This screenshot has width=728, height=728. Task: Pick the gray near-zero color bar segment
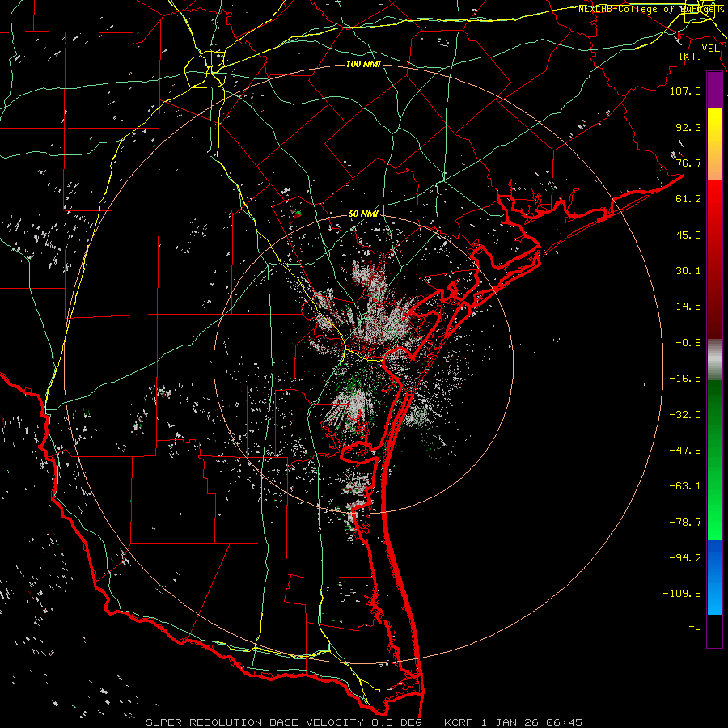coord(714,360)
